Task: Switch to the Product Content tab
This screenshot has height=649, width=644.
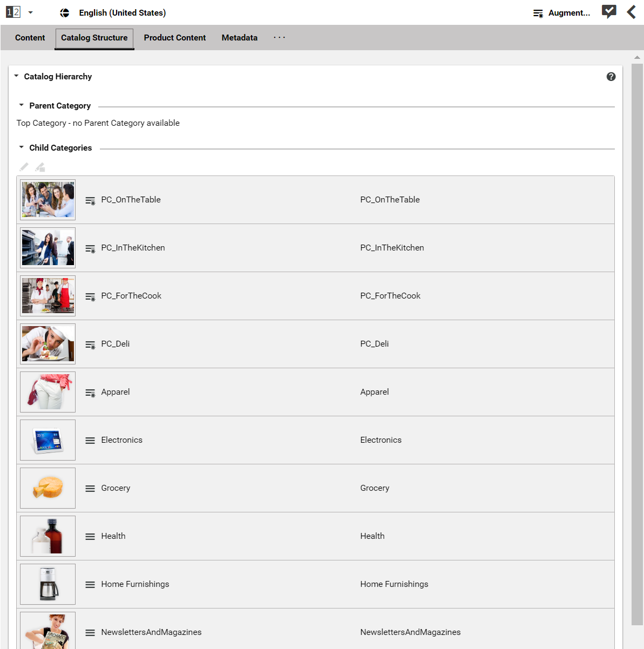Action: pyautogui.click(x=175, y=38)
